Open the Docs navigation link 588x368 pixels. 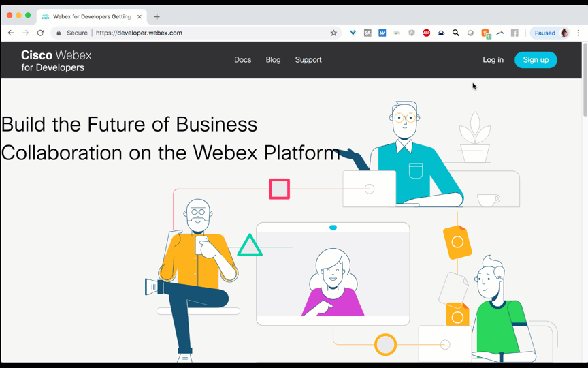(243, 60)
